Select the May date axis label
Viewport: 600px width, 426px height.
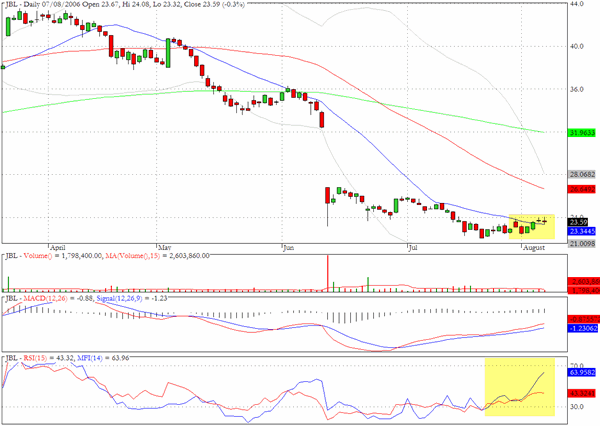pyautogui.click(x=165, y=248)
